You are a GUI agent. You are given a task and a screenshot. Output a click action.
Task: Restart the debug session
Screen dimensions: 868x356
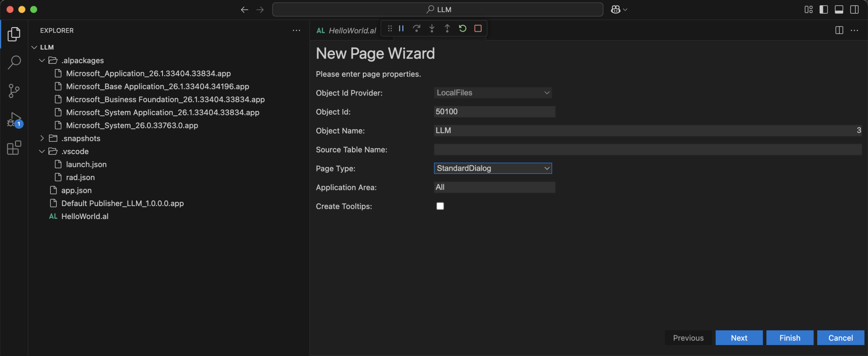coord(462,28)
